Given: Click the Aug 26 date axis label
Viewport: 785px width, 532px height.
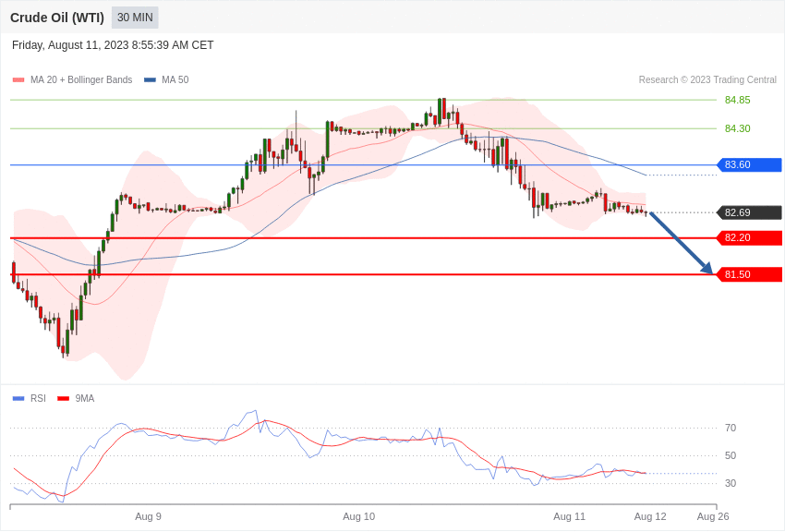Looking at the screenshot, I should coord(713,516).
